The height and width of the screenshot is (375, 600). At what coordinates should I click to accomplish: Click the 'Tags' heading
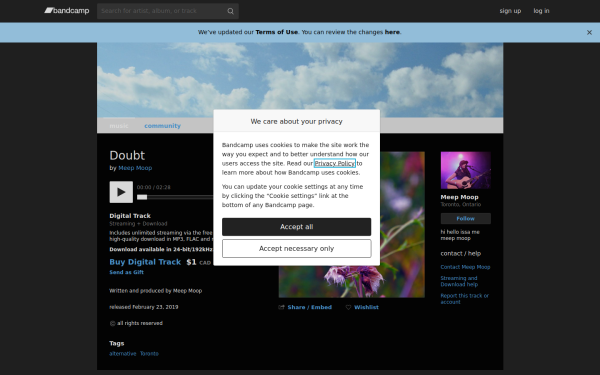tap(117, 343)
